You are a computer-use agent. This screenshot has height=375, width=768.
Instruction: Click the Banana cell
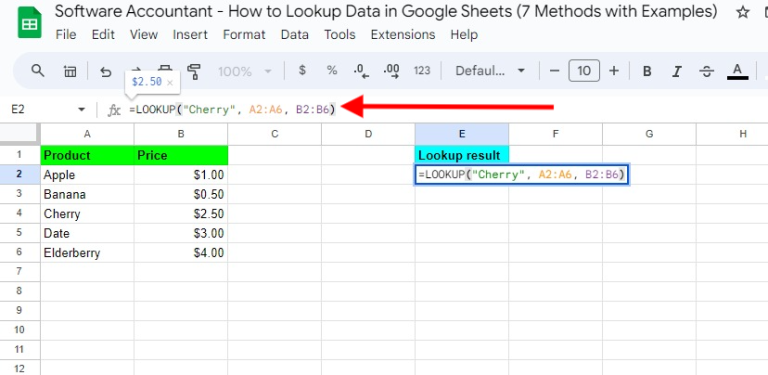point(87,194)
